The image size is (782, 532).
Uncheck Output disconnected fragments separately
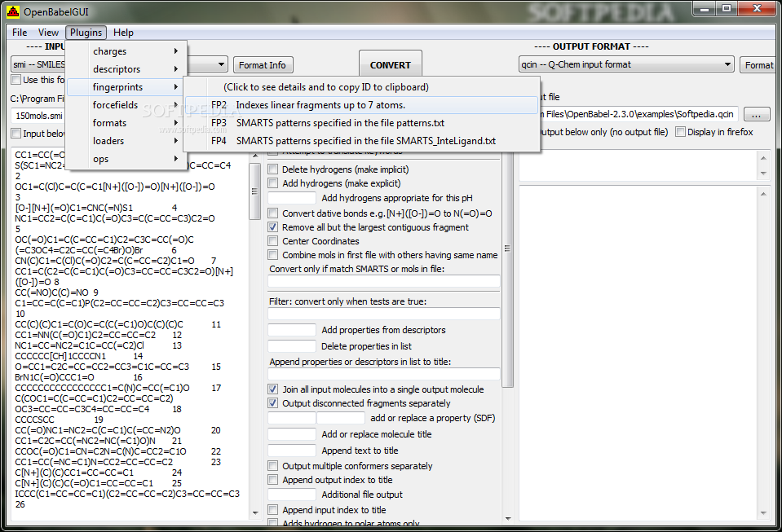273,403
